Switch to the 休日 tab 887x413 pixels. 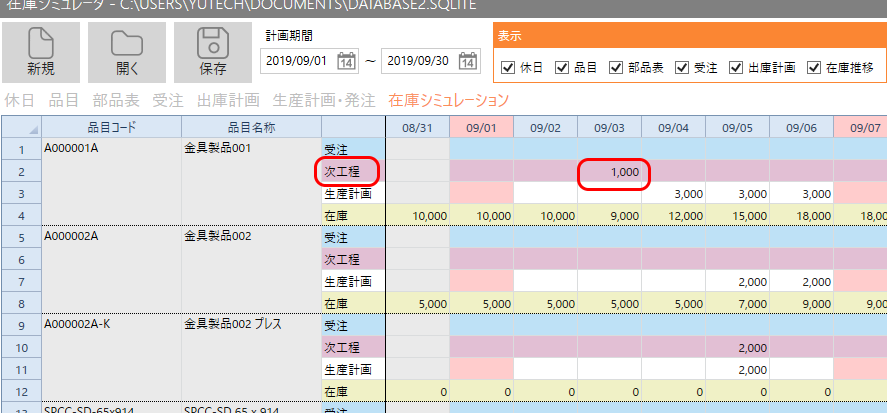click(x=20, y=100)
